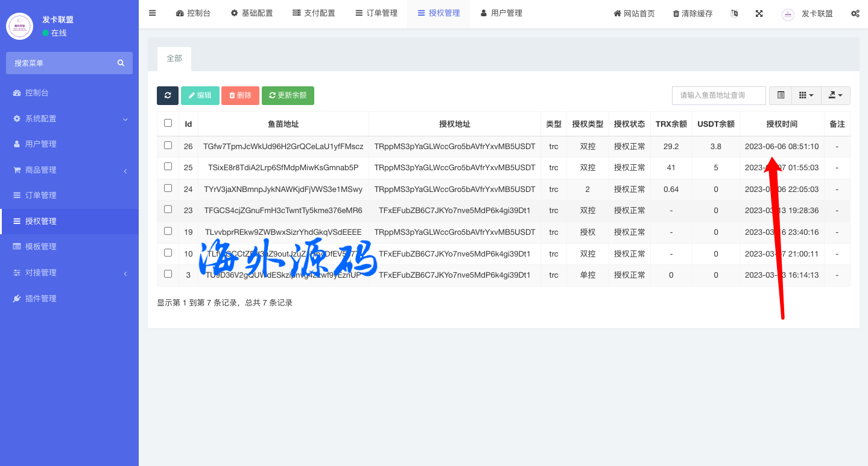868x466 pixels.
Task: Open 订单管理 in top navigation
Action: (x=376, y=13)
